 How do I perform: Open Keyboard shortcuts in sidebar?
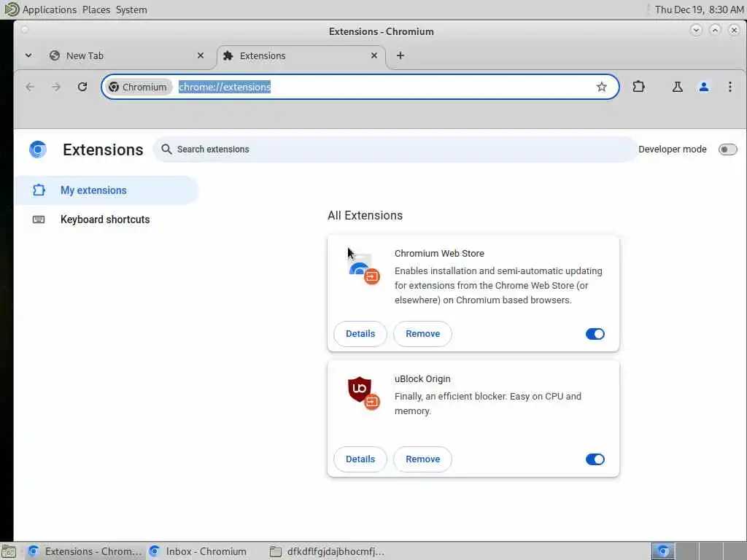coord(107,219)
